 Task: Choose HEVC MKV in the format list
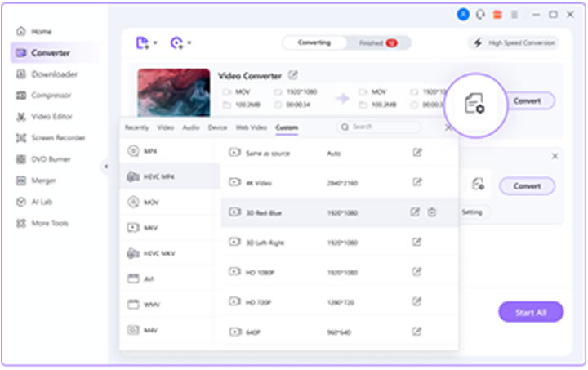170,253
